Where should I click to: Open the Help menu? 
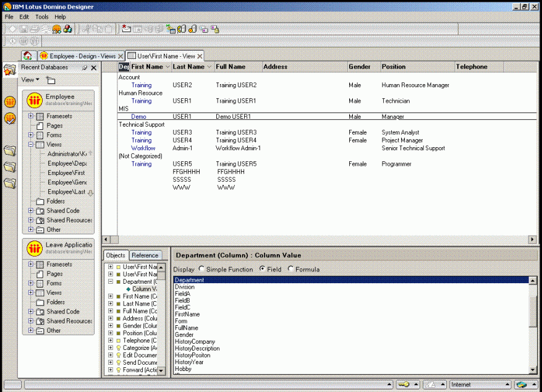point(60,17)
